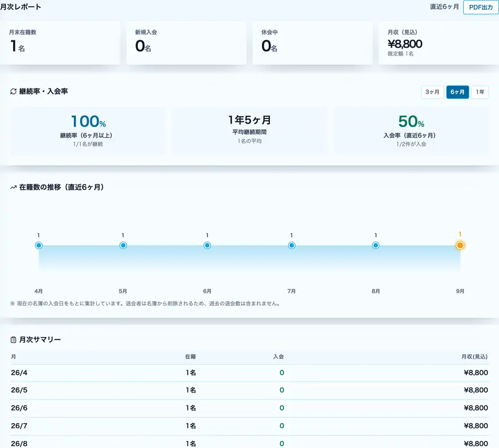Click the 直近6ヶ月 label at top
The image size is (499, 448).
click(444, 7)
